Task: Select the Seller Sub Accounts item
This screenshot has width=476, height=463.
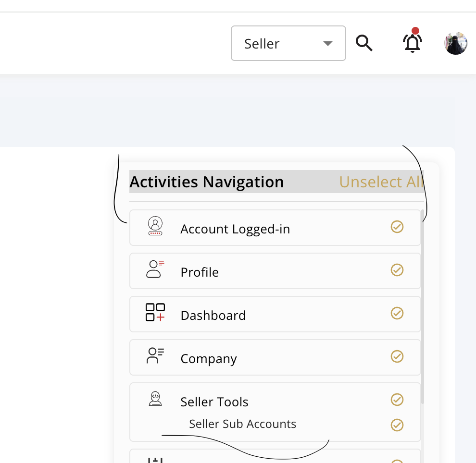Action: point(242,424)
